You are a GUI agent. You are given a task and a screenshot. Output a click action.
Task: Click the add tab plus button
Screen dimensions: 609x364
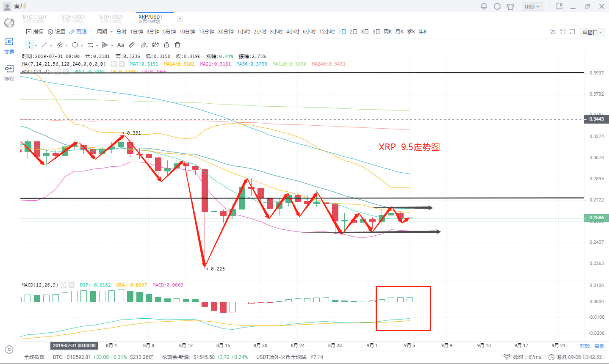[180, 19]
